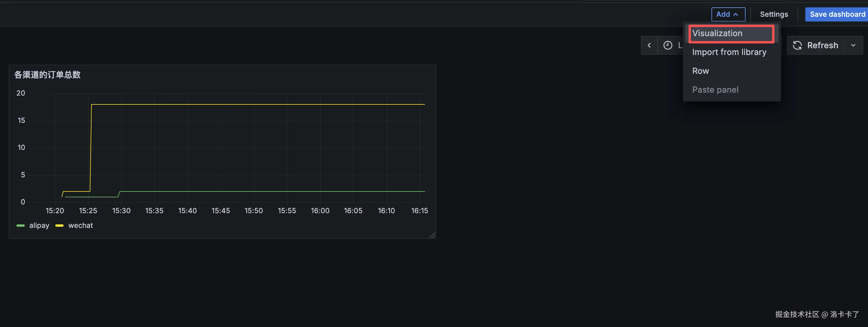868x327 pixels.
Task: Collapse the Add dropdown menu
Action: coord(728,14)
